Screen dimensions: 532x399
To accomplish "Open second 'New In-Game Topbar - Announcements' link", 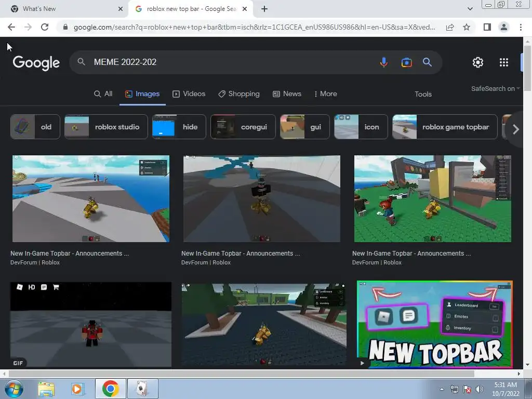I will (x=241, y=254).
